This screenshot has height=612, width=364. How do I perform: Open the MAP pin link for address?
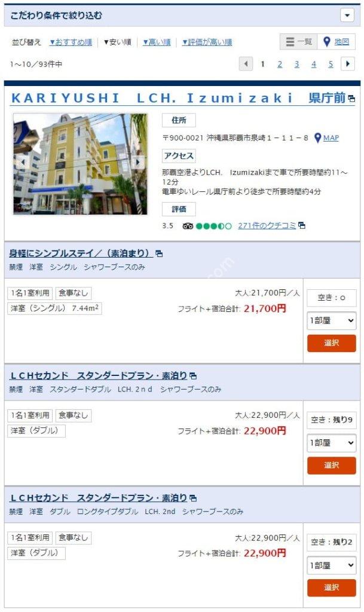[x=327, y=138]
